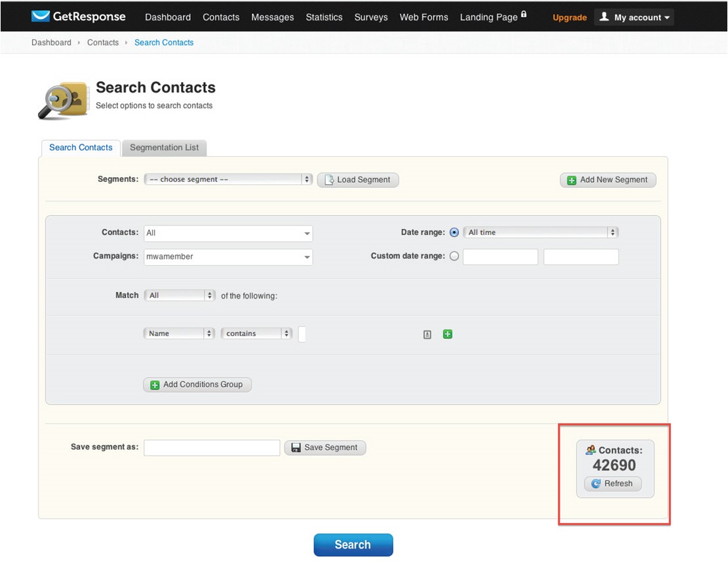Click the blue Search button

[354, 545]
